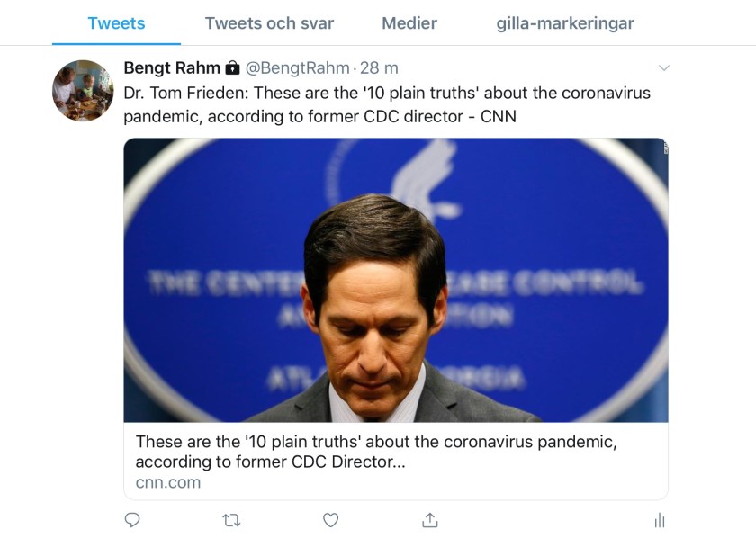Click the 28 m tweet timestamp
Screen dimensions: 756x538
pos(380,68)
